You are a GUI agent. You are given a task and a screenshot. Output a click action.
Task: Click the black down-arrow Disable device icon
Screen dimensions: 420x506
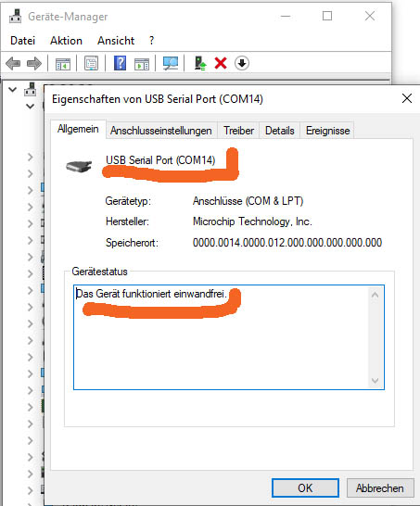click(242, 63)
